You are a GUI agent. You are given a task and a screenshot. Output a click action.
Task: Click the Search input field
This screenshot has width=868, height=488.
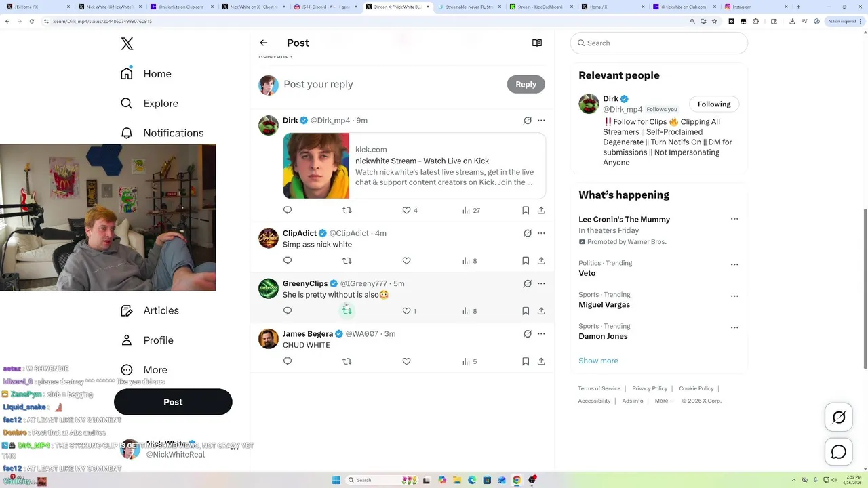pos(659,43)
